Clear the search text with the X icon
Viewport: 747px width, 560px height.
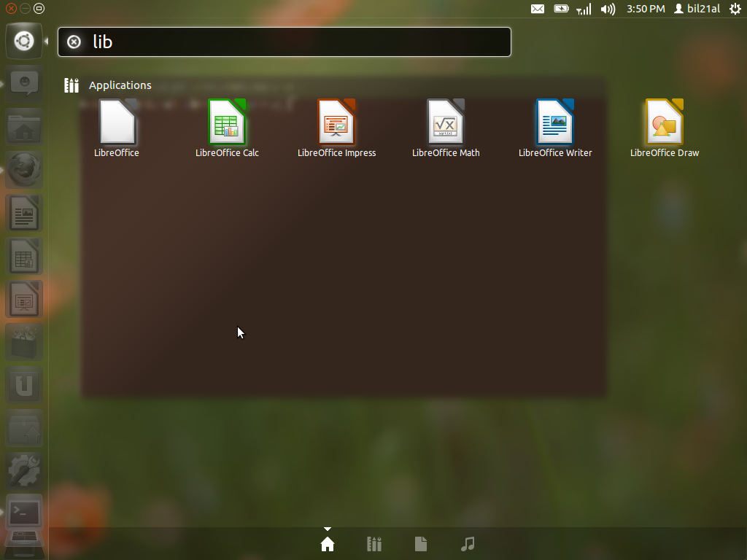[74, 42]
